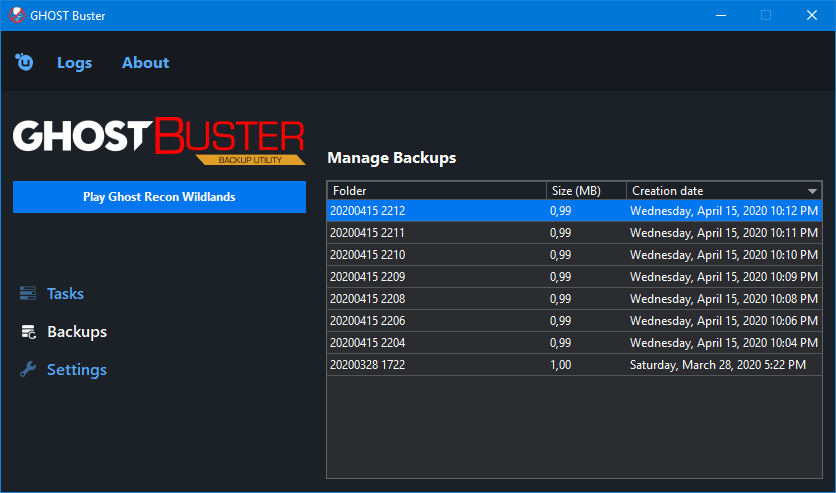Click date Wednesday, April 15, 2020 10:09 PM

point(724,277)
